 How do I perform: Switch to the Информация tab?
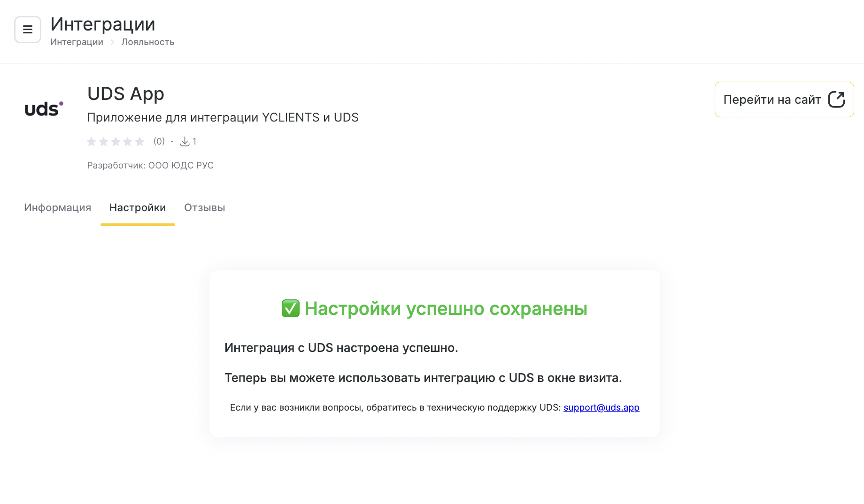[x=58, y=207]
